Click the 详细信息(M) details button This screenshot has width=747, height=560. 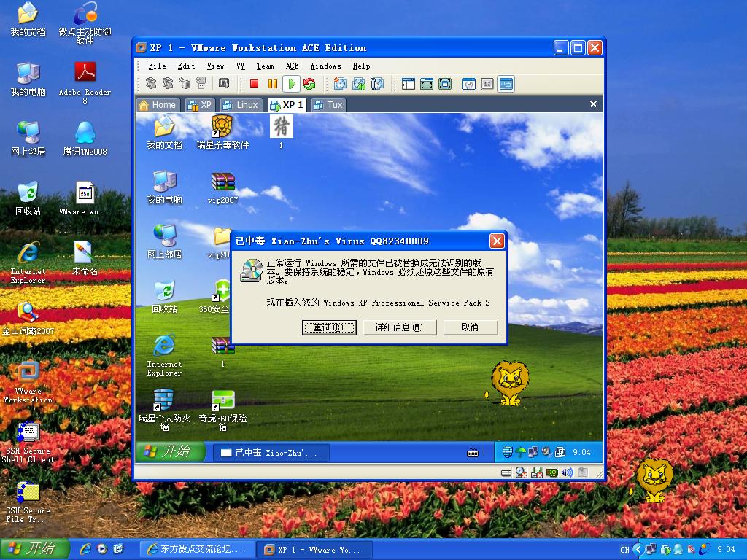399,327
